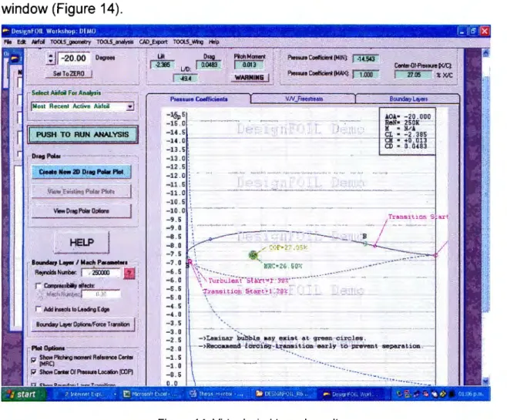Screen dimensions: 507x420
Task: Click the system tray clock
Action: 471,394
